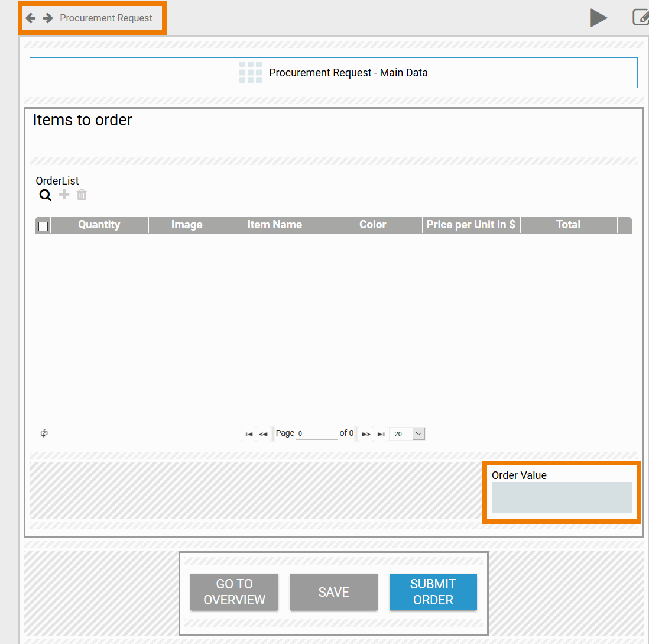Open Procurement Request - Main Data section
Image resolution: width=649 pixels, height=644 pixels.
[x=333, y=73]
